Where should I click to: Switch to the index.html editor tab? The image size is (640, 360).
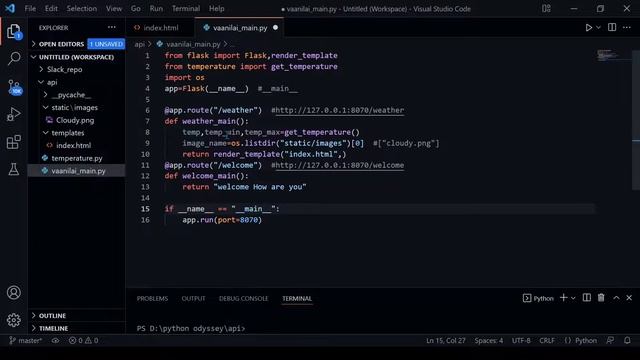[x=160, y=28]
